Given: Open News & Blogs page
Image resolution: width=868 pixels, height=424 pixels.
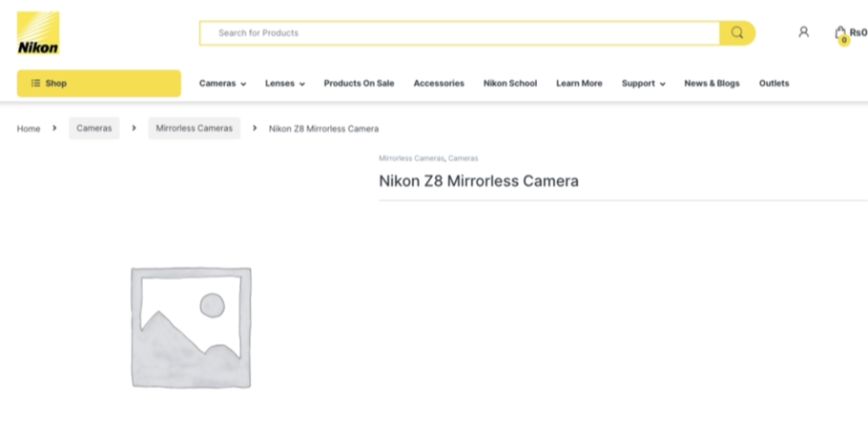Looking at the screenshot, I should [712, 83].
